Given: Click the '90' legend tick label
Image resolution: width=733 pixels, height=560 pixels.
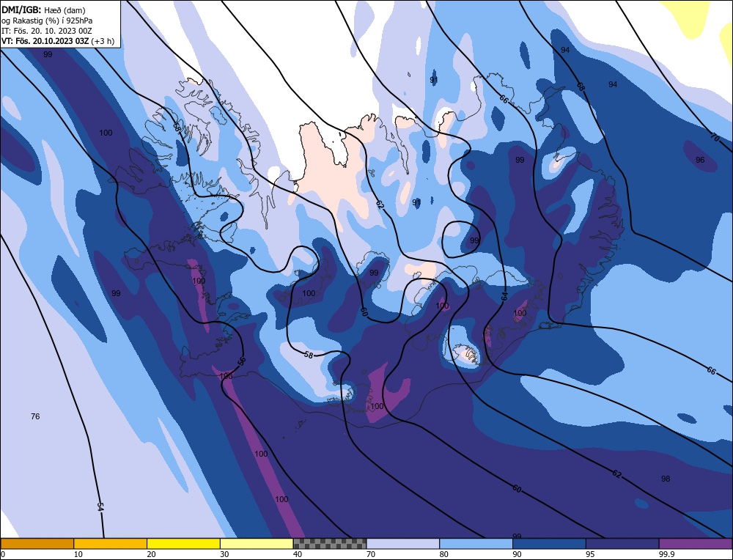Looking at the screenshot, I should coord(517,554).
